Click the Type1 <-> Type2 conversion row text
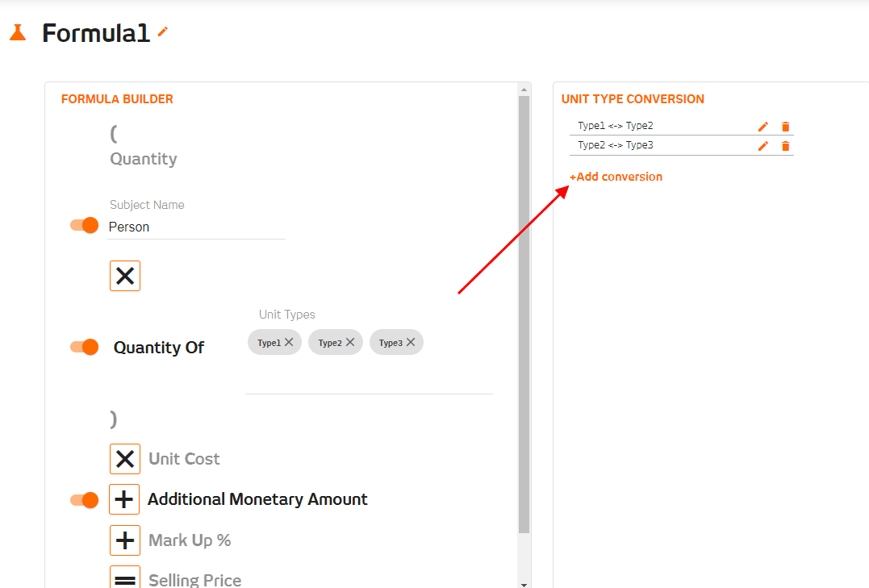This screenshot has height=588, width=869. tap(615, 126)
